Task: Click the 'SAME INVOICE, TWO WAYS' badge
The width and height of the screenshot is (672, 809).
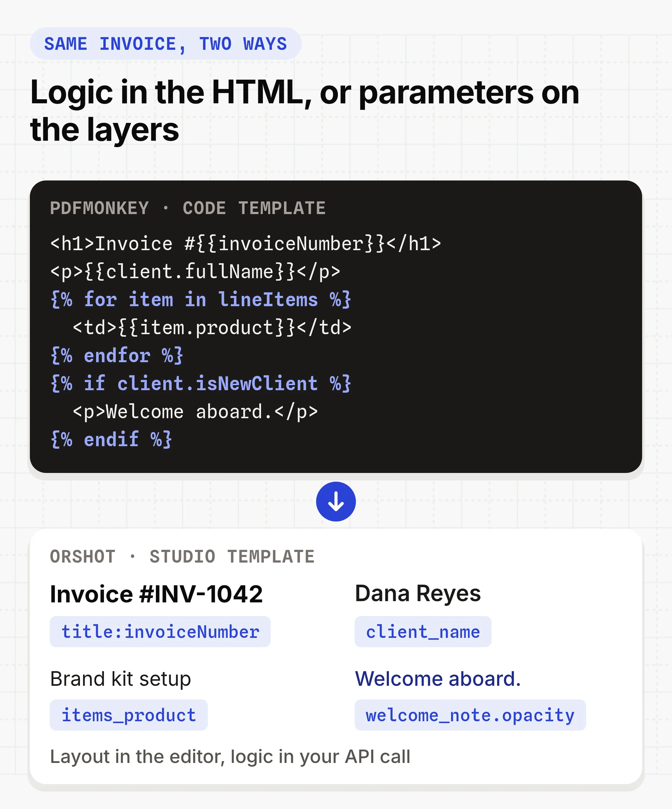Action: pos(166,44)
